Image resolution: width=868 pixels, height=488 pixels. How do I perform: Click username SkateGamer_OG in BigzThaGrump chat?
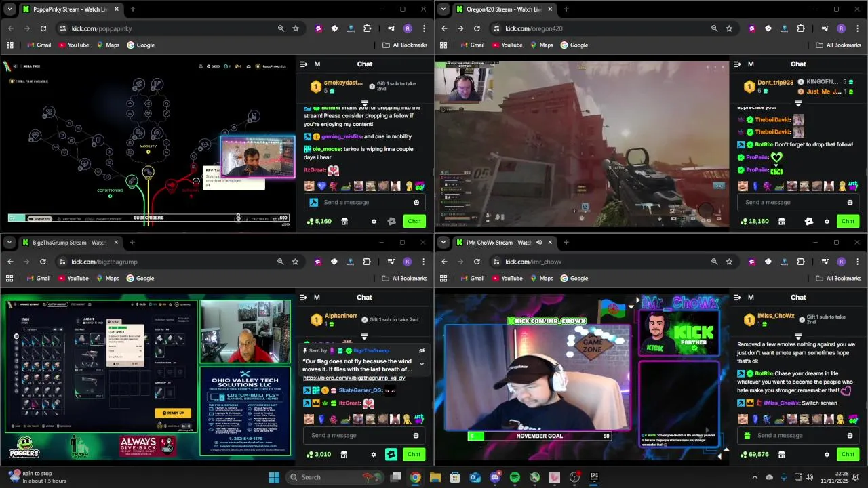[x=361, y=390]
